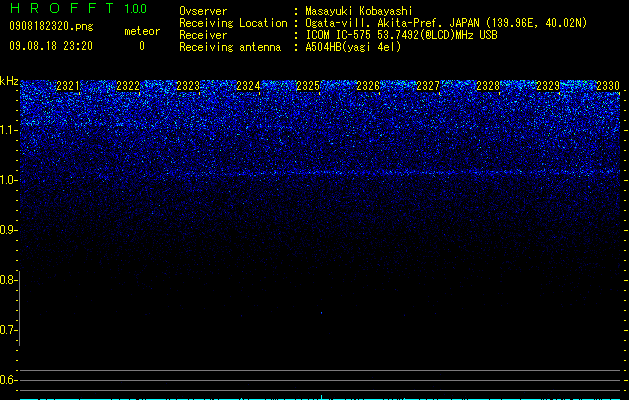Image resolution: width=629 pixels, height=400 pixels.
Task: Click the 2326 time marker
Action: click(368, 86)
